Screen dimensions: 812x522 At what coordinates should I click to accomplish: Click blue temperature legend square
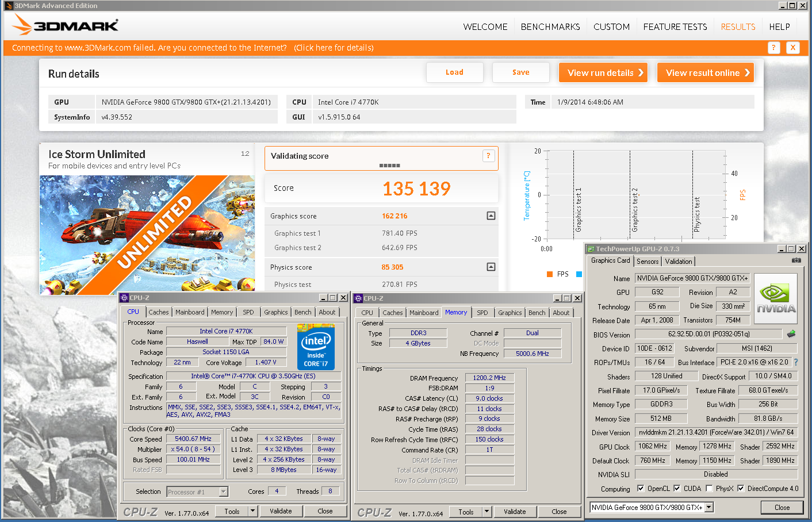click(579, 274)
